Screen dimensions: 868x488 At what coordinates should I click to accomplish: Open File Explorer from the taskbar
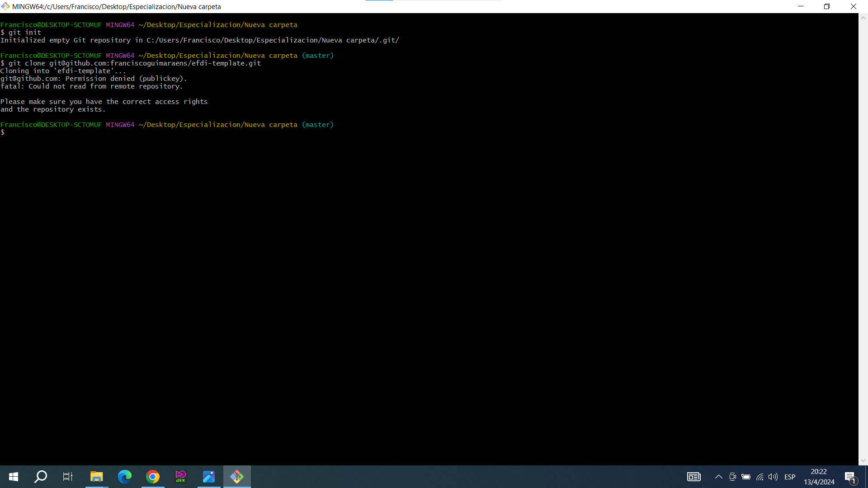click(96, 477)
